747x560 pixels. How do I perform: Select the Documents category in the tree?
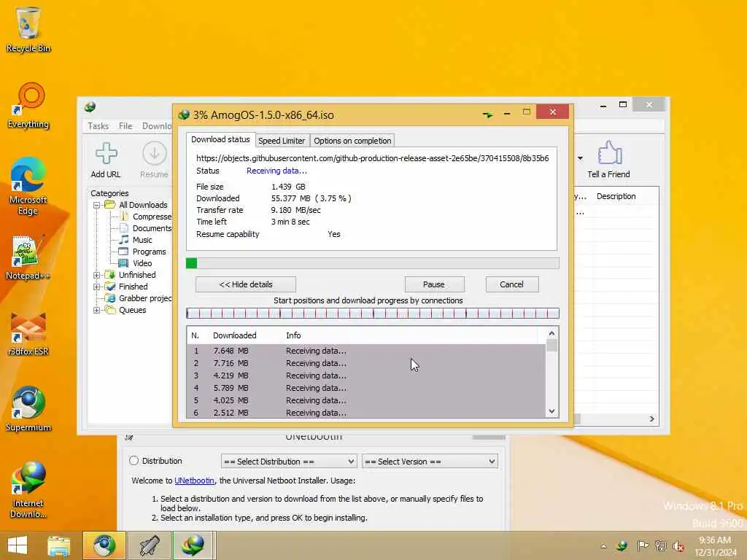(146, 228)
